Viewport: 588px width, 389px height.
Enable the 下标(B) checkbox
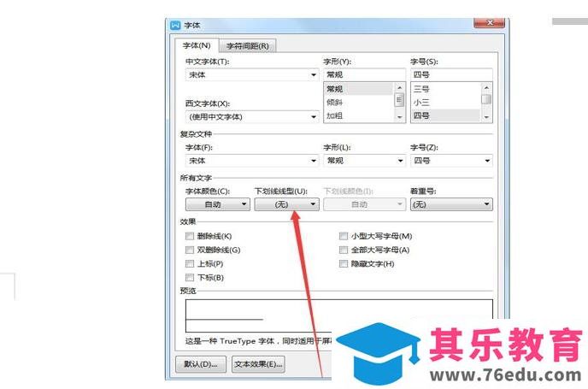pos(190,278)
